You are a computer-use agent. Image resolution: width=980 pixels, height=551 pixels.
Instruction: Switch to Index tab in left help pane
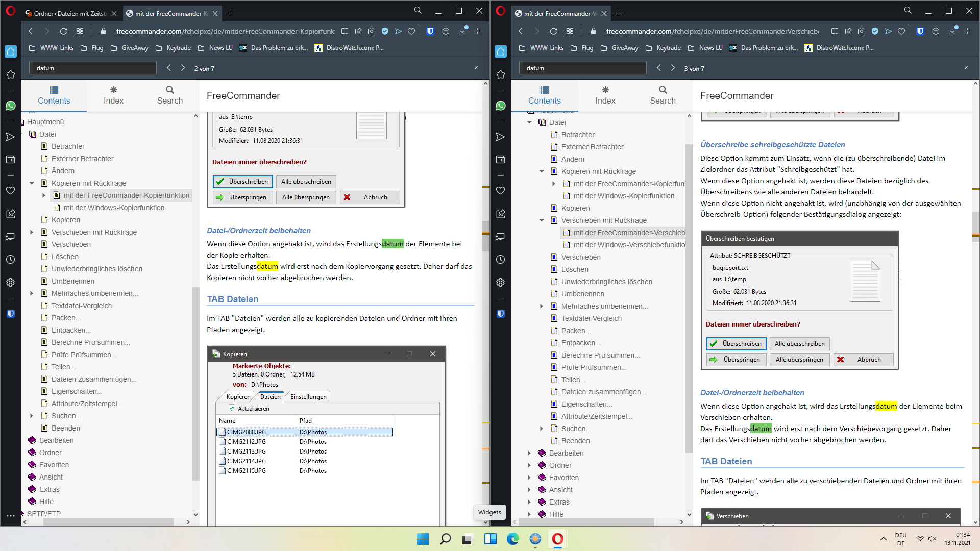113,95
